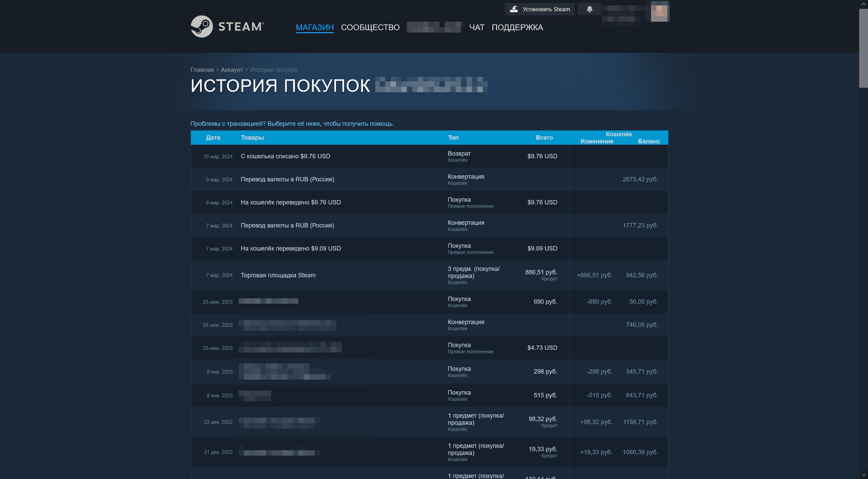This screenshot has height=479, width=868.
Task: Click the page scrollbar thumb
Action: pos(863,48)
